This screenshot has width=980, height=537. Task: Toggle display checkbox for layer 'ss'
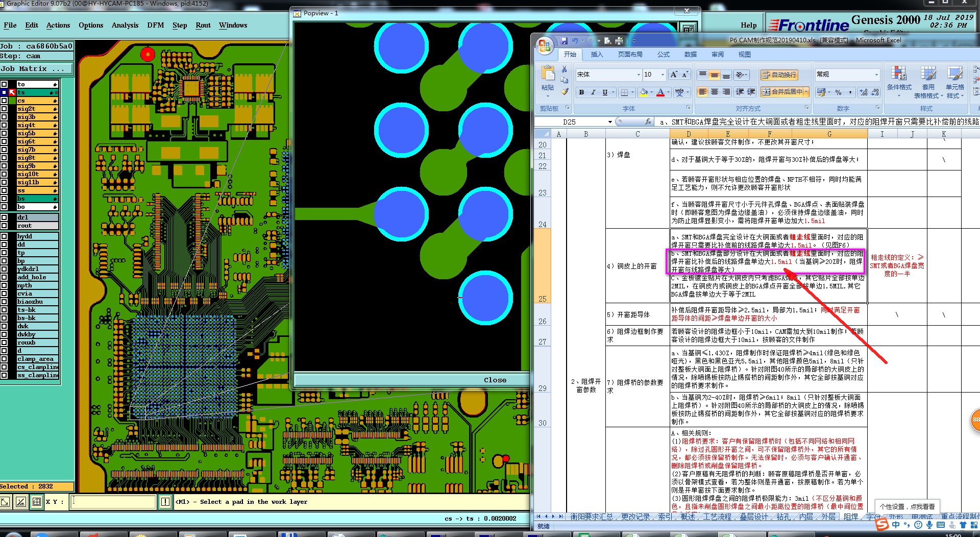pyautogui.click(x=4, y=190)
